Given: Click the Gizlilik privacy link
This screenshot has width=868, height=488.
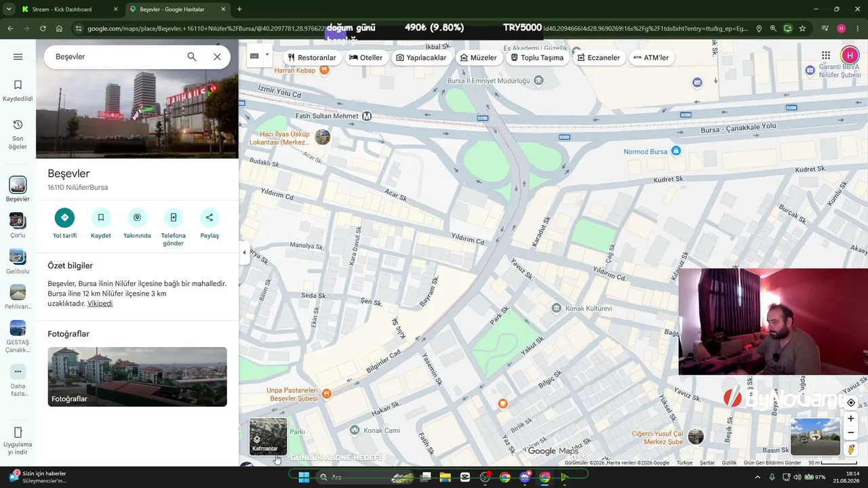Looking at the screenshot, I should click(729, 463).
